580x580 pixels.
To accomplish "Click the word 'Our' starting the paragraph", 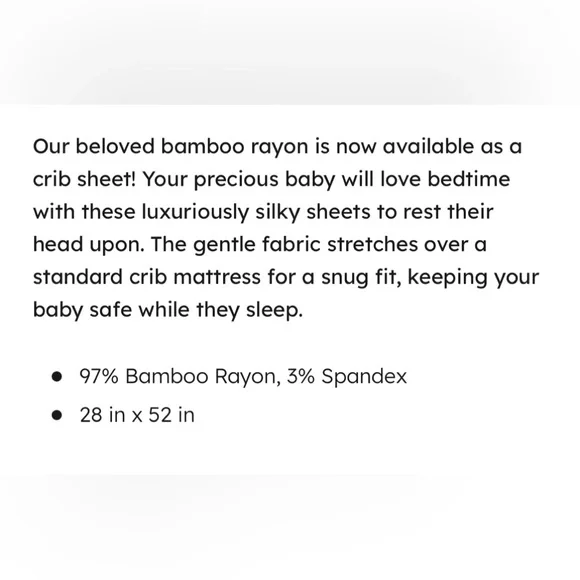I will 51,146.
